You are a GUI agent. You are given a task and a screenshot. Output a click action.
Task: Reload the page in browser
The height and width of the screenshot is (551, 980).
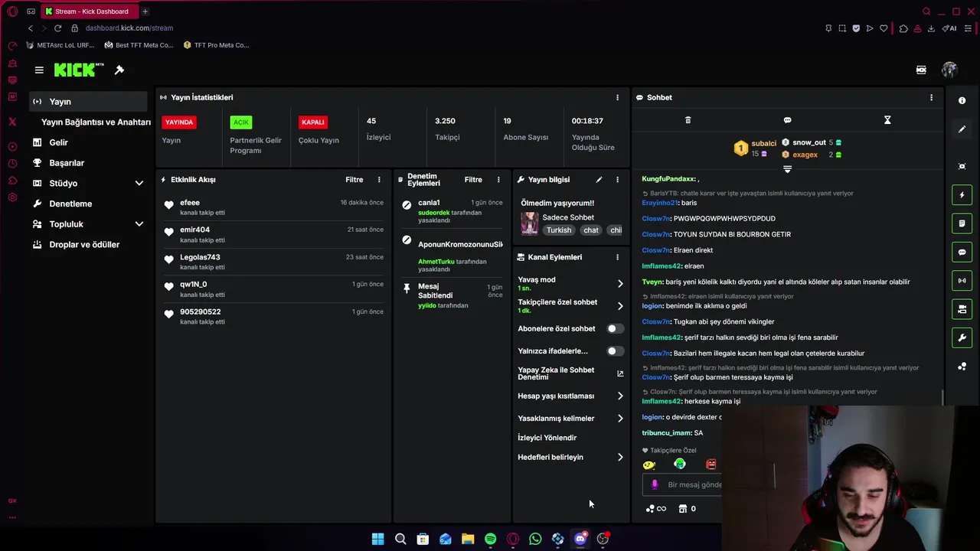point(57,28)
